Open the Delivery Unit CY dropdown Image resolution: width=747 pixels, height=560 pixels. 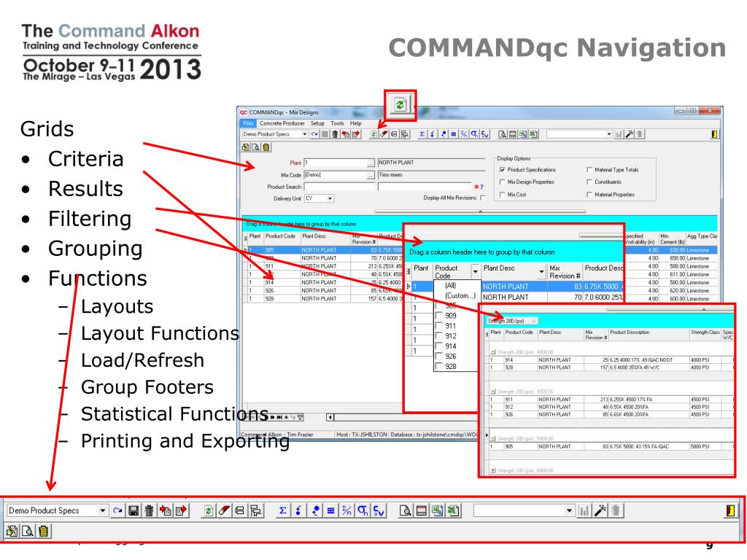330,198
